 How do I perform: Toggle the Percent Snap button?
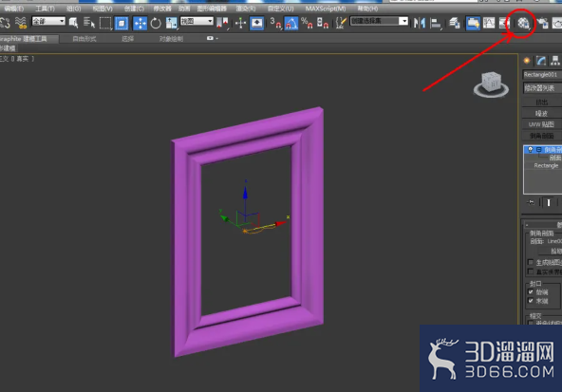click(307, 23)
